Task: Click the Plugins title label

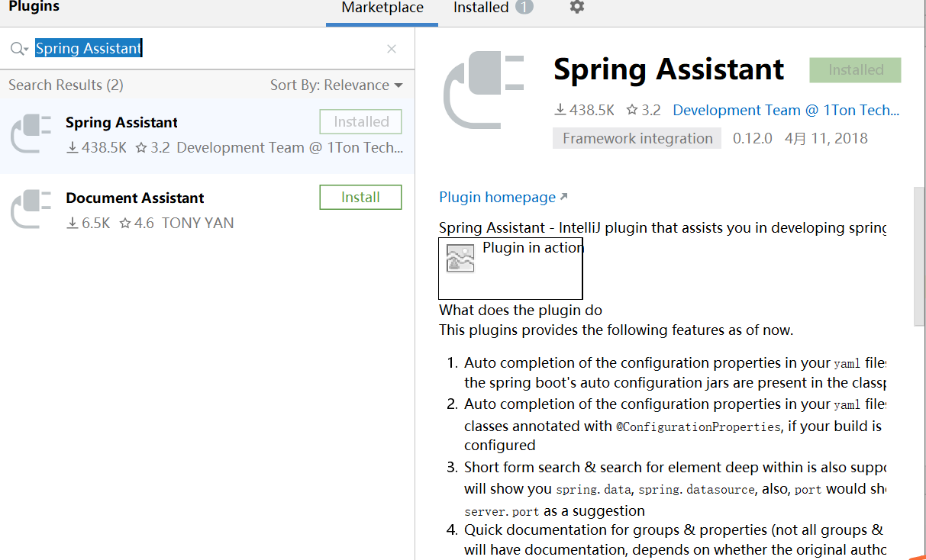Action: (x=34, y=7)
